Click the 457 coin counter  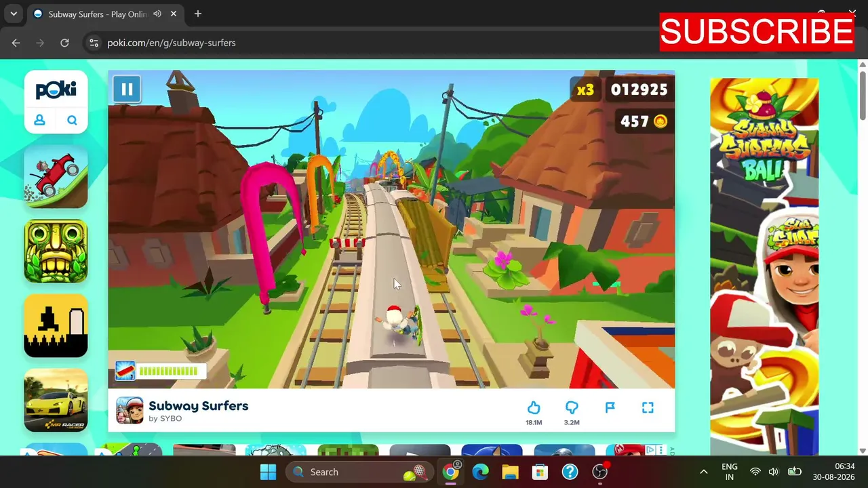pos(644,121)
